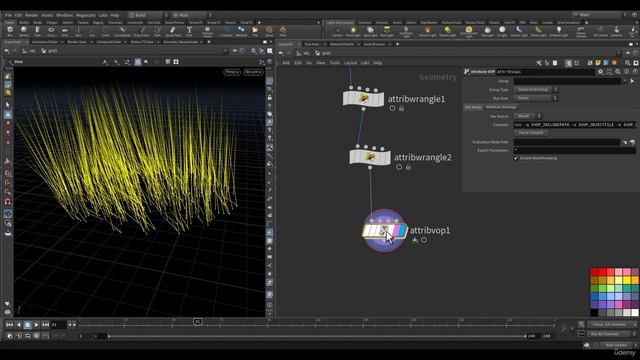640x360 pixels.
Task: Open Group field dropdown arrow
Action: click(x=625, y=81)
